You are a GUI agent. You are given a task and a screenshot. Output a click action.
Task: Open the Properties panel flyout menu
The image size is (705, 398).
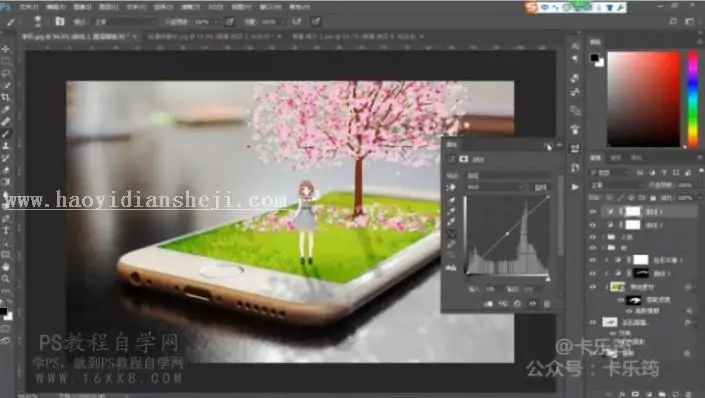559,145
